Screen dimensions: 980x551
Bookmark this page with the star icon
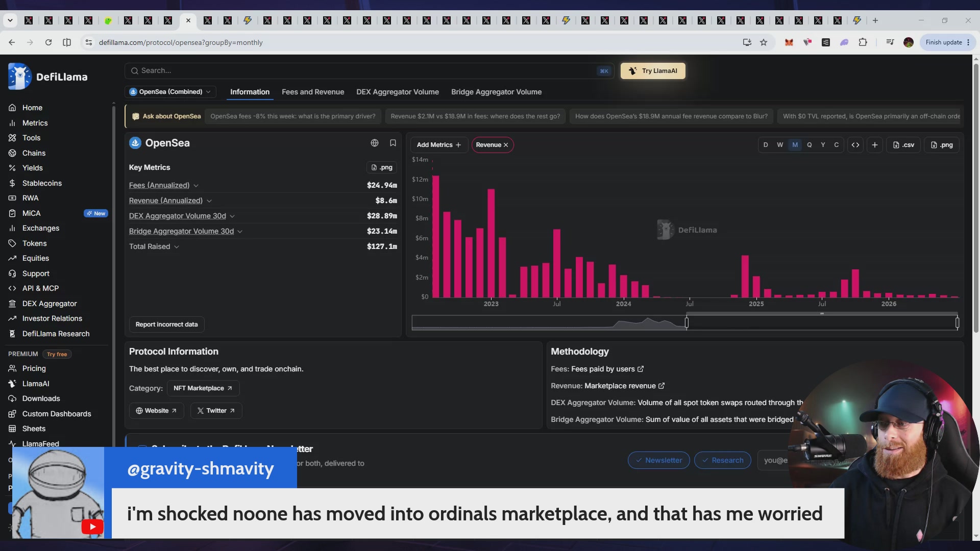[764, 42]
